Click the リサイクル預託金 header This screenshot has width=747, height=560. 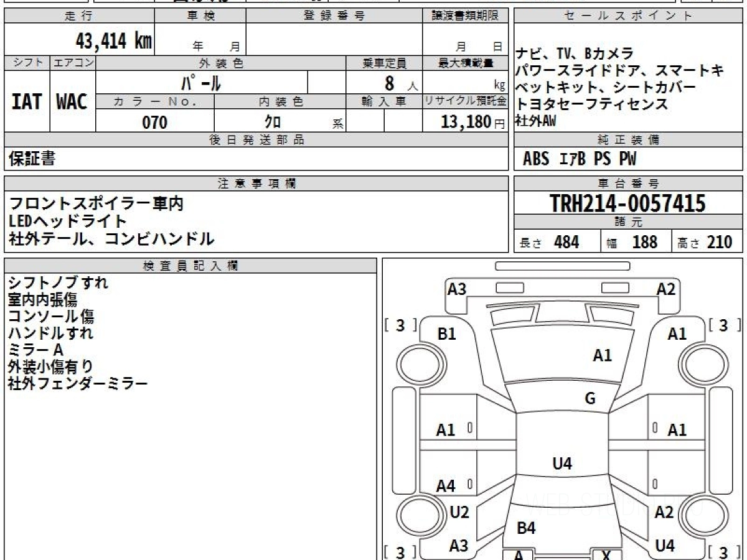point(465,101)
